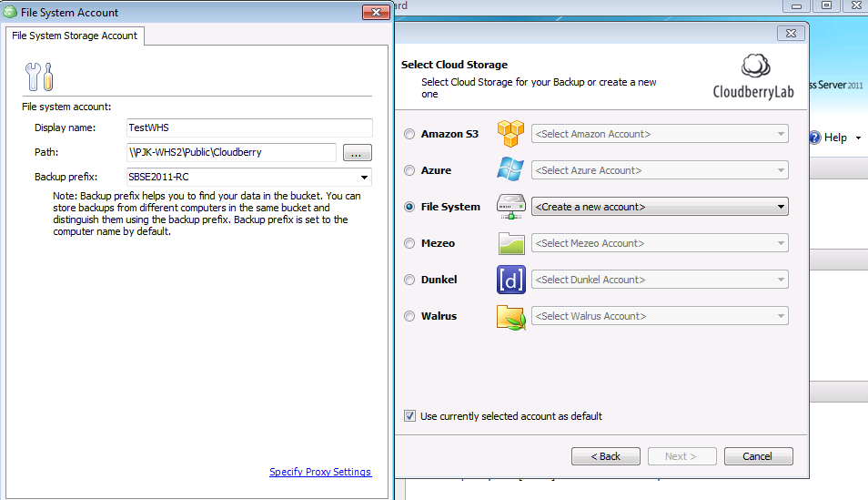Click the Select Cloud Storage heading
This screenshot has height=500, width=868.
click(x=455, y=65)
